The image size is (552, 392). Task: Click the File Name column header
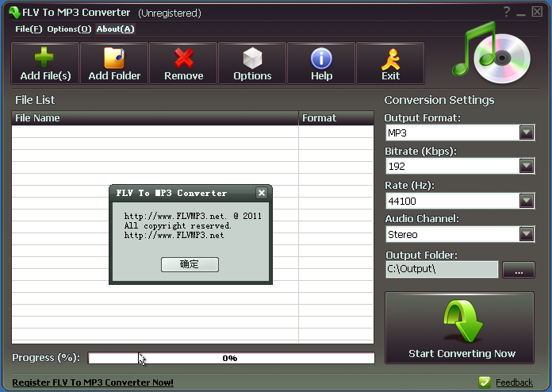155,118
